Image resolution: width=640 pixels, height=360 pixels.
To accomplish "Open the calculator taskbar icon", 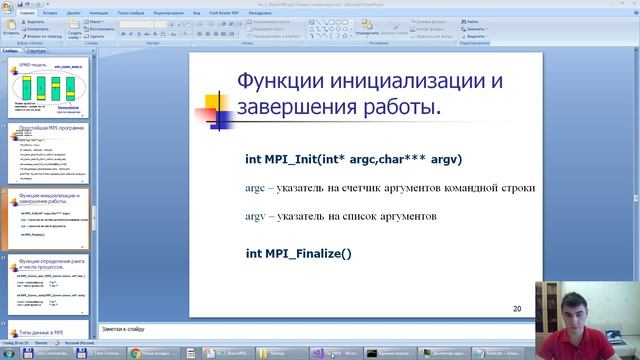I will tap(191, 353).
